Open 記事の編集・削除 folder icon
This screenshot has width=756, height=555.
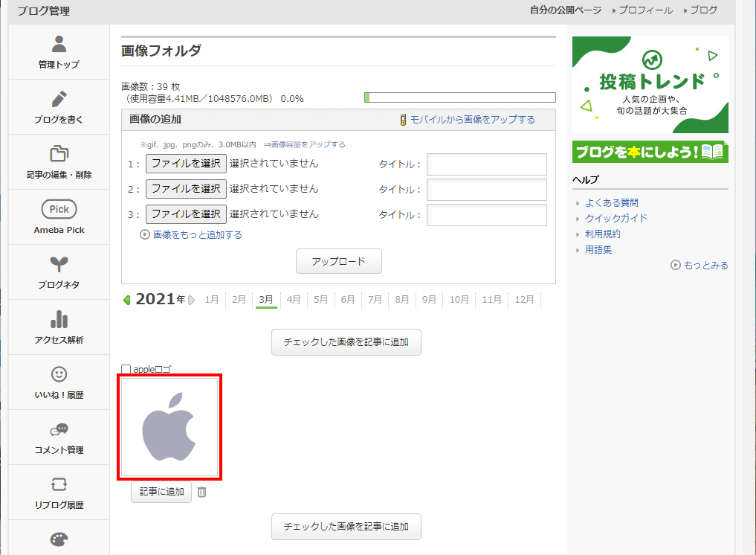[x=59, y=153]
